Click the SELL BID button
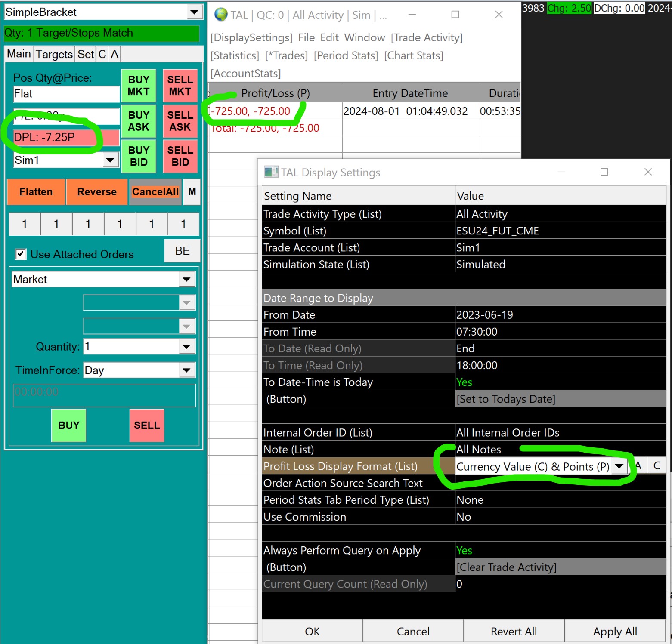Image resolution: width=672 pixels, height=644 pixels. pos(180,156)
